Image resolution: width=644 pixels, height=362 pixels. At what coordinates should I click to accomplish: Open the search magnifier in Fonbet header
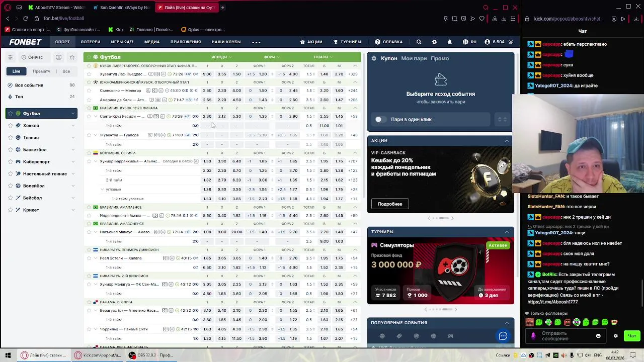[x=419, y=42]
